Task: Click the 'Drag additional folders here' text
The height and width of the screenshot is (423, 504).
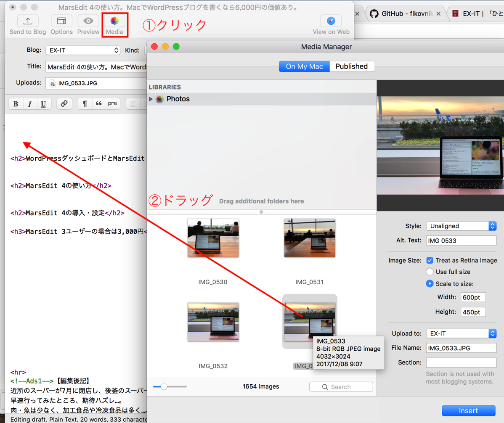Action: pos(261,201)
